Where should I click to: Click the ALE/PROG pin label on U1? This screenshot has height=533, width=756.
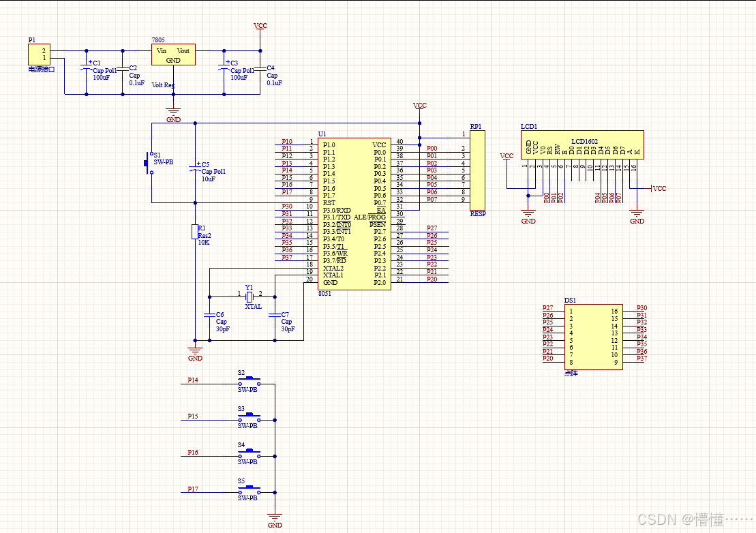(x=369, y=217)
